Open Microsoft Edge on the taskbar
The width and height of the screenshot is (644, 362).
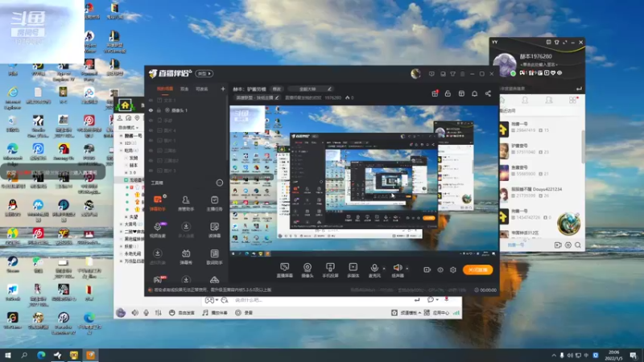pyautogui.click(x=41, y=355)
